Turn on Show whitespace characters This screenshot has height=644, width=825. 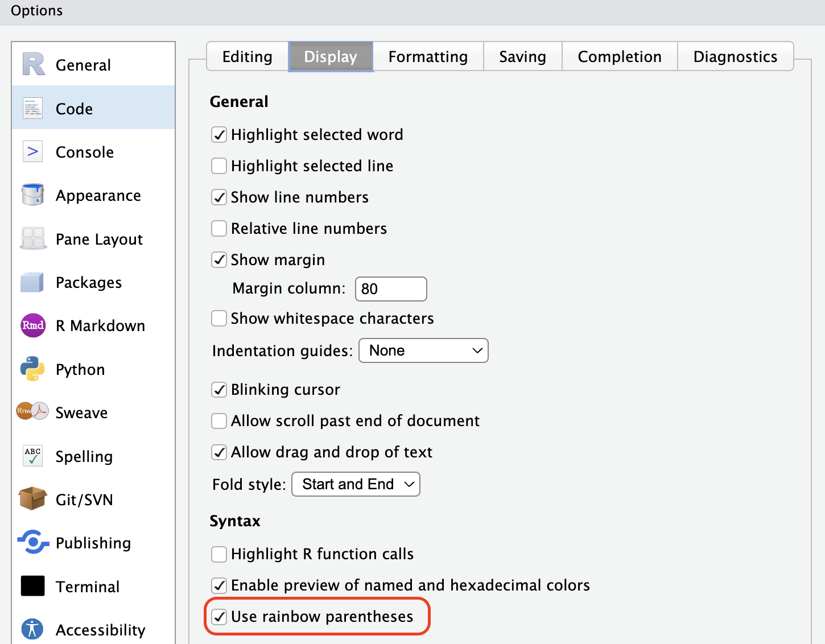[x=219, y=319]
